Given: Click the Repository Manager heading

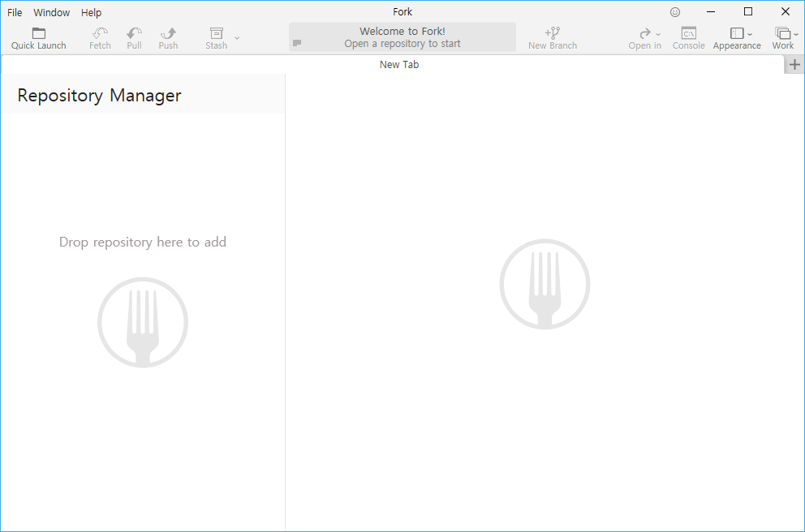Looking at the screenshot, I should click(x=99, y=96).
